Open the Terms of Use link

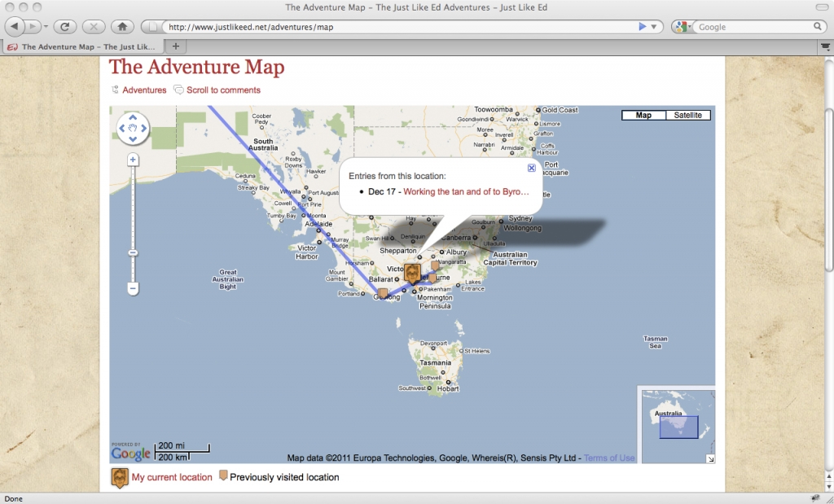point(609,458)
